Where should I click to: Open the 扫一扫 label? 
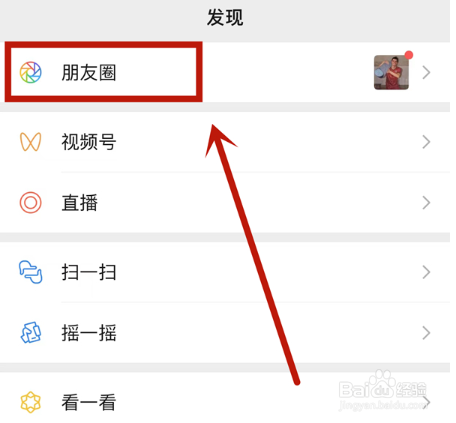point(89,272)
